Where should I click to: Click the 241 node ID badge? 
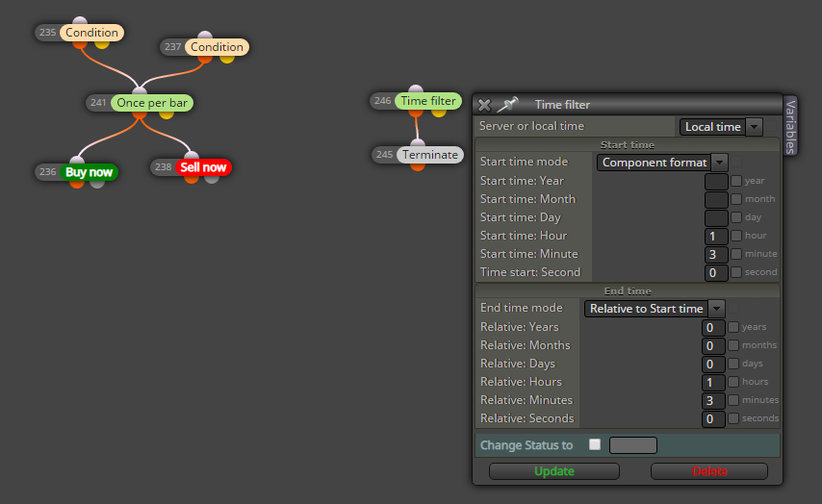point(98,103)
